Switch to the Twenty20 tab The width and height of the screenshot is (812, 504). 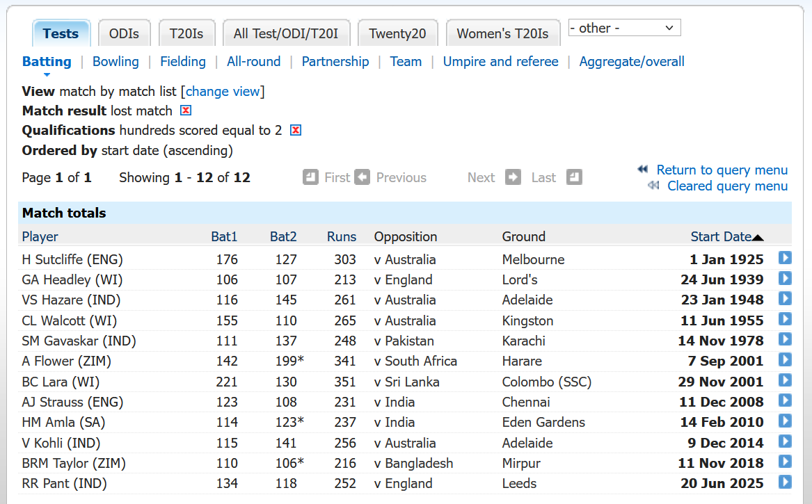[x=398, y=33]
